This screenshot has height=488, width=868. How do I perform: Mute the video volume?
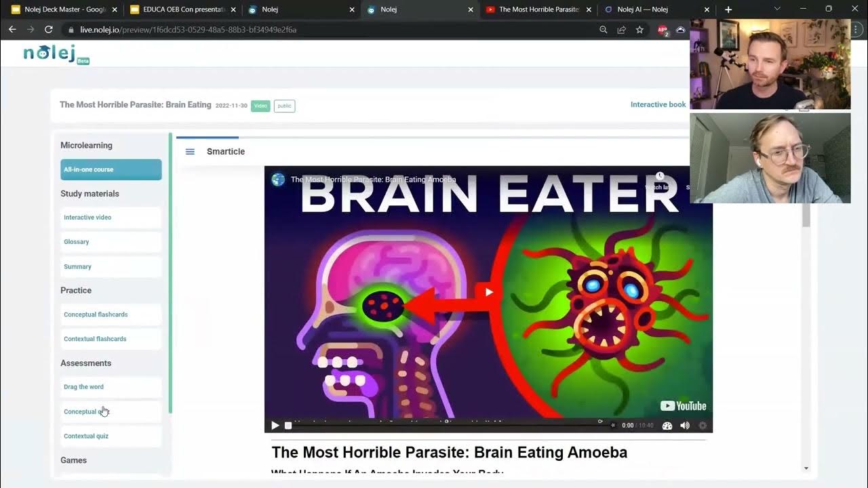685,426
